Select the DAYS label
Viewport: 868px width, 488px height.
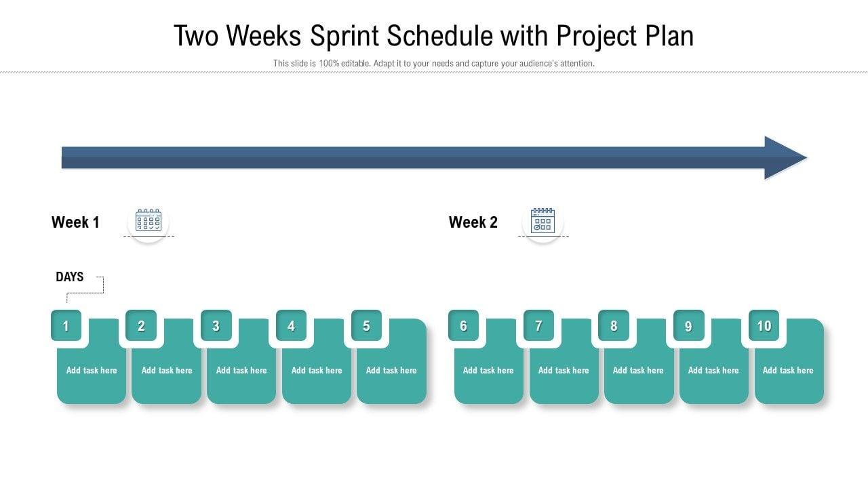click(x=69, y=277)
